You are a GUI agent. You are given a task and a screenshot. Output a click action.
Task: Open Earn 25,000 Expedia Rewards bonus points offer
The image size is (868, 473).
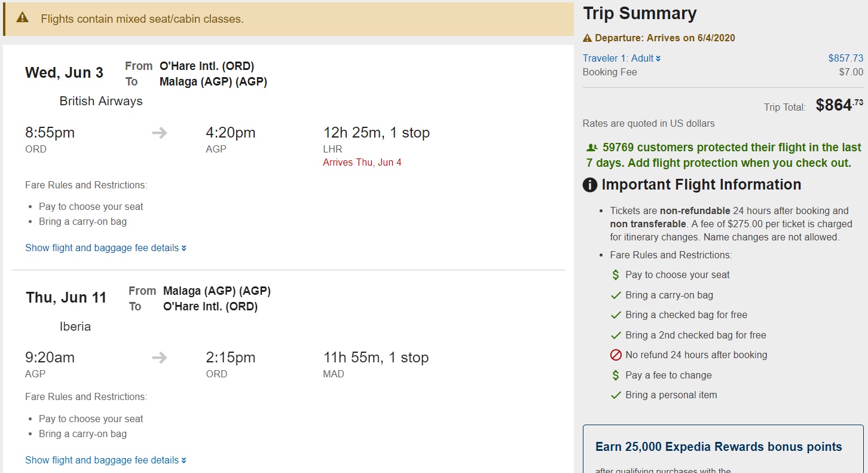click(719, 447)
